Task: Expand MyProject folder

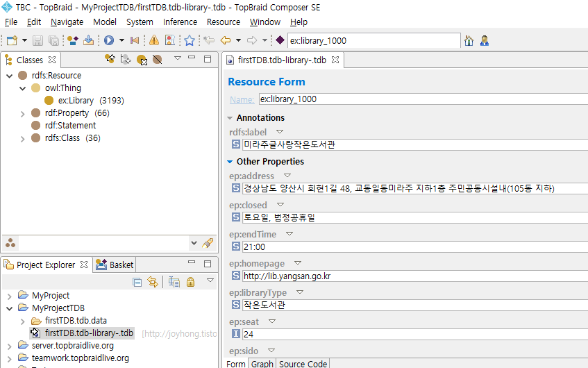Action: tap(10, 296)
